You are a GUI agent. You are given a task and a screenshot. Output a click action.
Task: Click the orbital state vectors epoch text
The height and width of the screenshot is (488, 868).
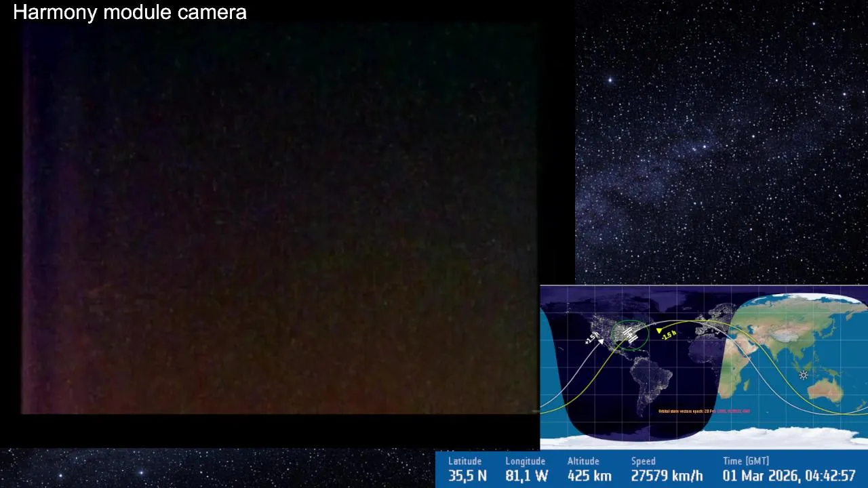704,411
